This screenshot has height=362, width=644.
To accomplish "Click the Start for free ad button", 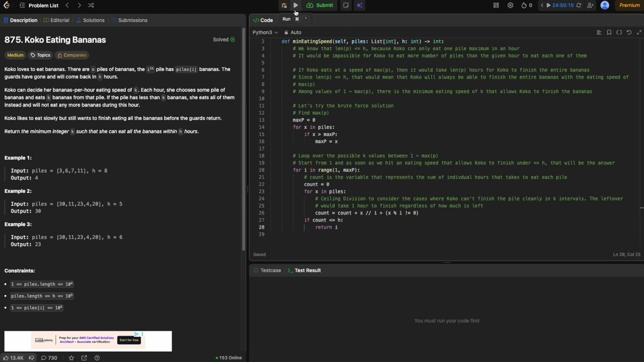I will pyautogui.click(x=129, y=340).
